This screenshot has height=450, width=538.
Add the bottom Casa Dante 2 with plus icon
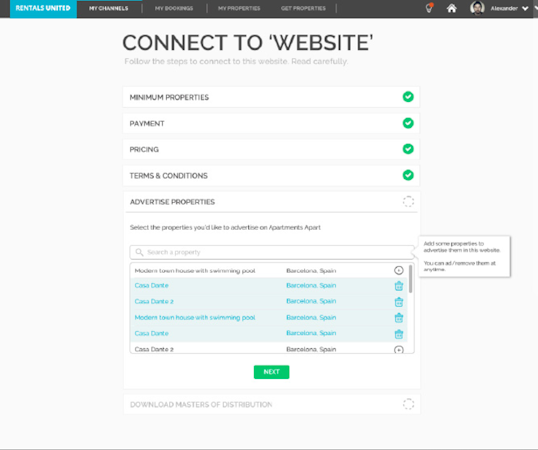click(398, 350)
